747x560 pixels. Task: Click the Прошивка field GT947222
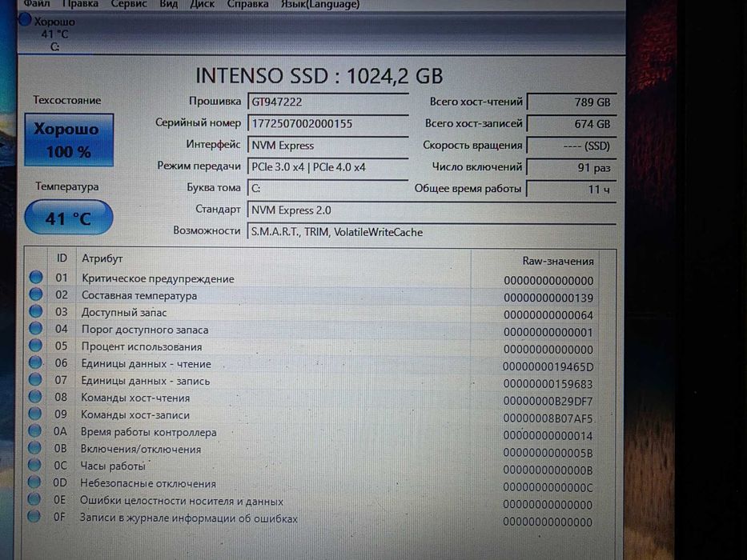(327, 102)
